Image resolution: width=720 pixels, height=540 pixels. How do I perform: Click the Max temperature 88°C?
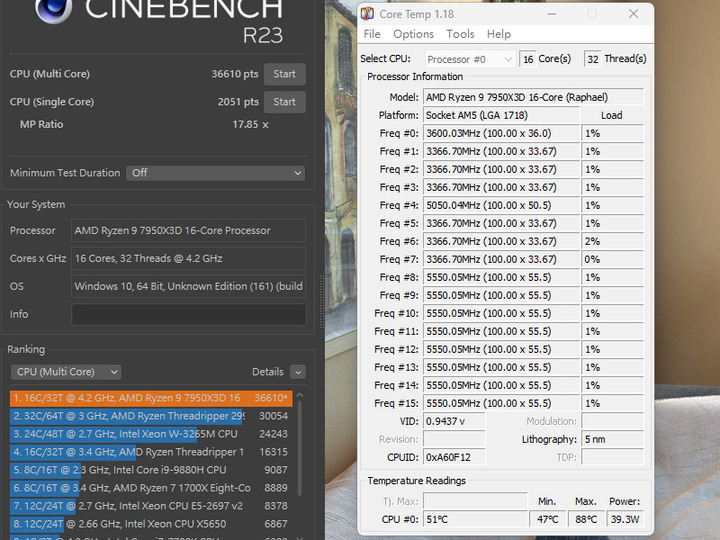[586, 519]
